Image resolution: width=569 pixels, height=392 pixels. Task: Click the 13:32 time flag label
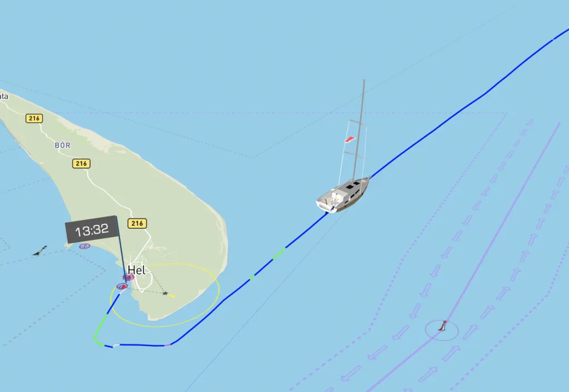(x=92, y=229)
